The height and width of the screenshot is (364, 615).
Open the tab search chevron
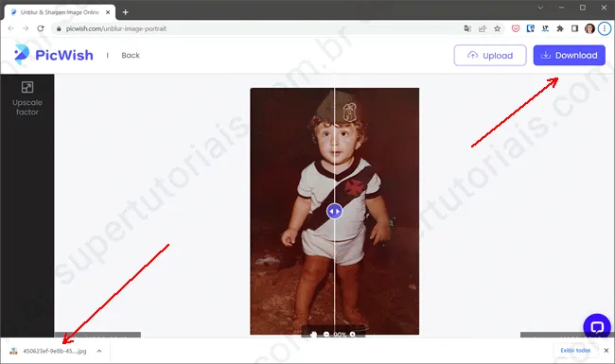click(540, 8)
